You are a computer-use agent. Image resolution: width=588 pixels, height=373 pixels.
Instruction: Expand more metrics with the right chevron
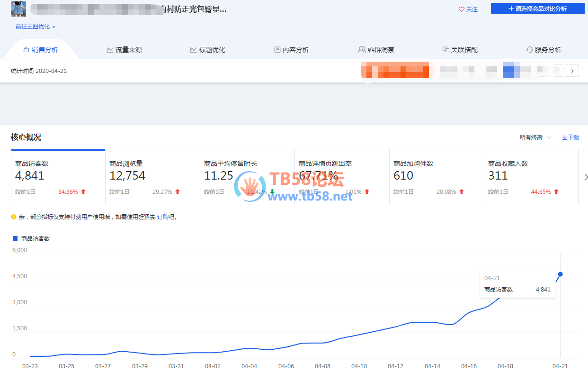(586, 177)
